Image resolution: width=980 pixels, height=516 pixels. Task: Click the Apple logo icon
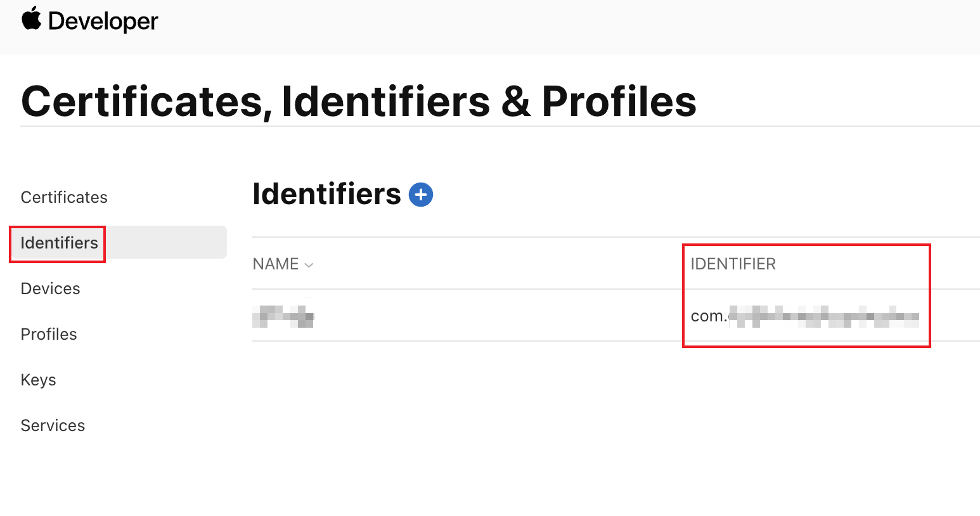31,19
